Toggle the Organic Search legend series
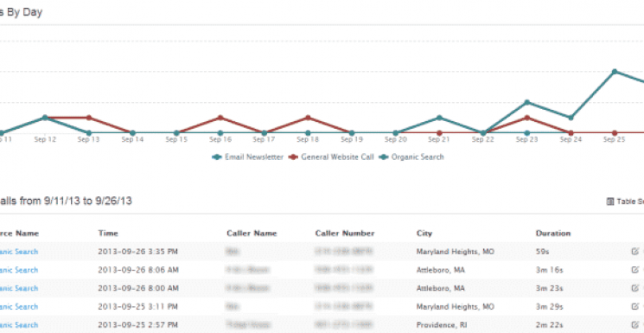This screenshot has width=644, height=333. point(411,157)
